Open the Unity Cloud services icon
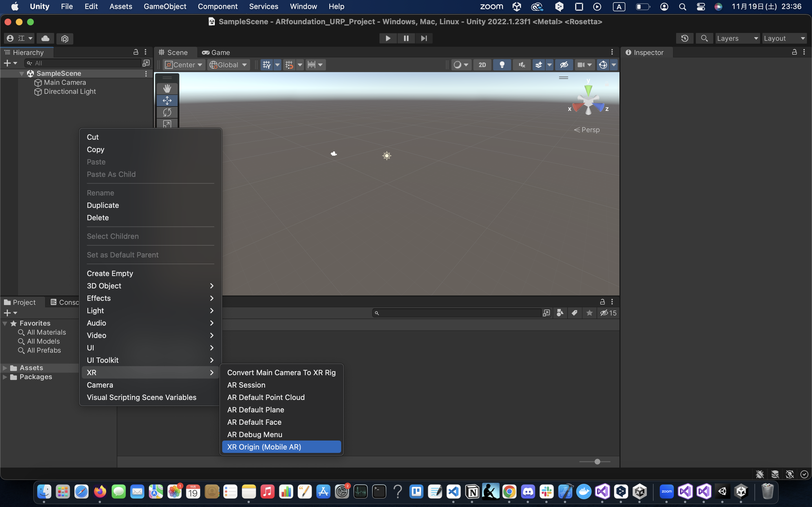812x507 pixels. (x=45, y=38)
